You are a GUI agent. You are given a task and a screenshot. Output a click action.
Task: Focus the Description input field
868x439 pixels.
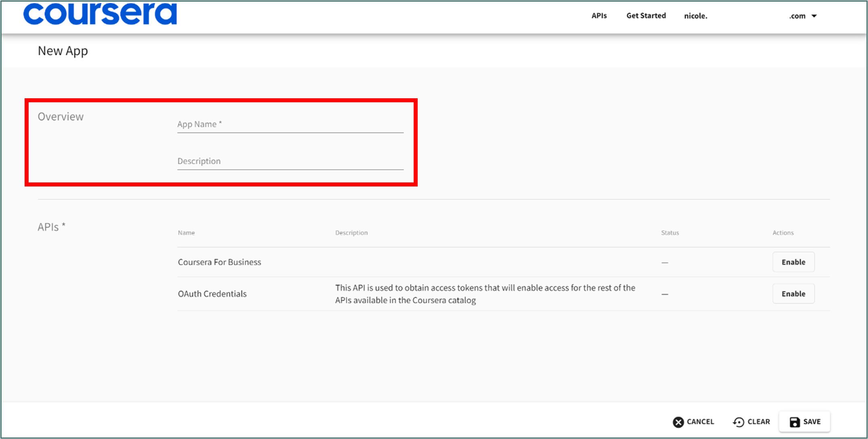coord(290,161)
